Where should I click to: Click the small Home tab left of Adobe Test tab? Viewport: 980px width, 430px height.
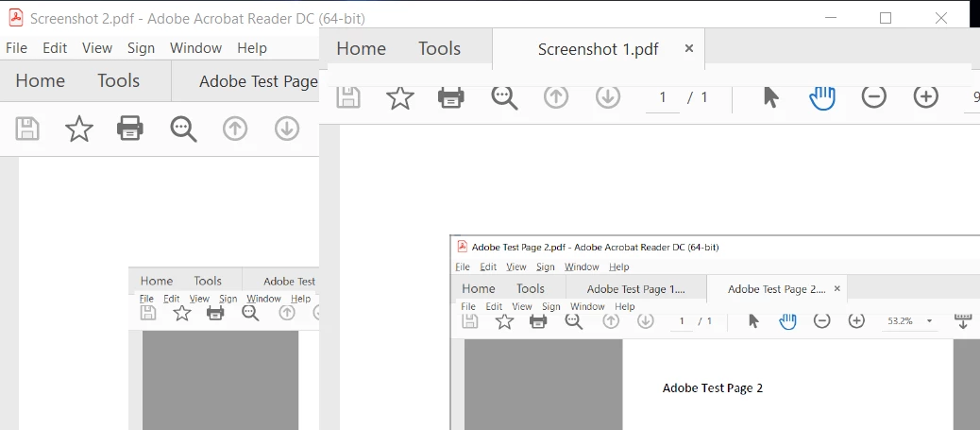coord(156,281)
